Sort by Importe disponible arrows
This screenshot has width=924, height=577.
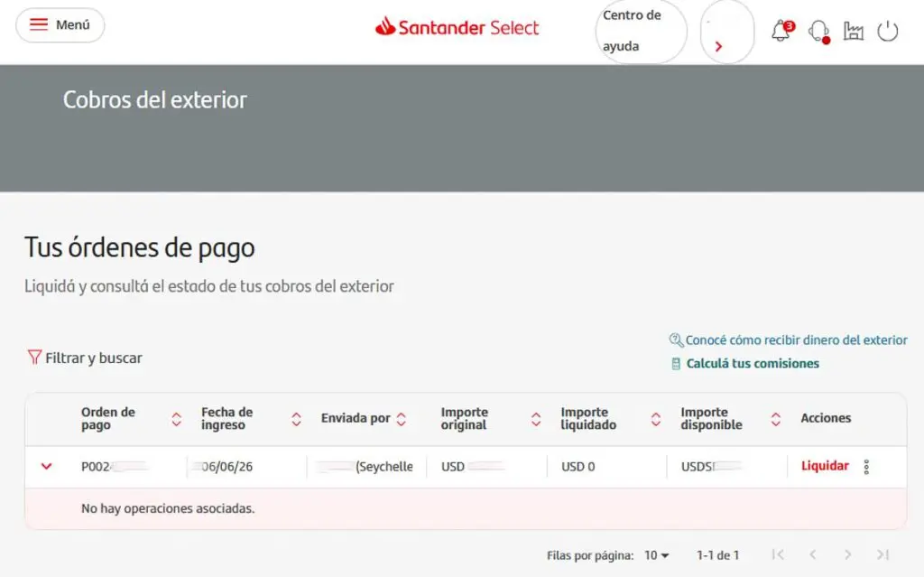pos(776,419)
